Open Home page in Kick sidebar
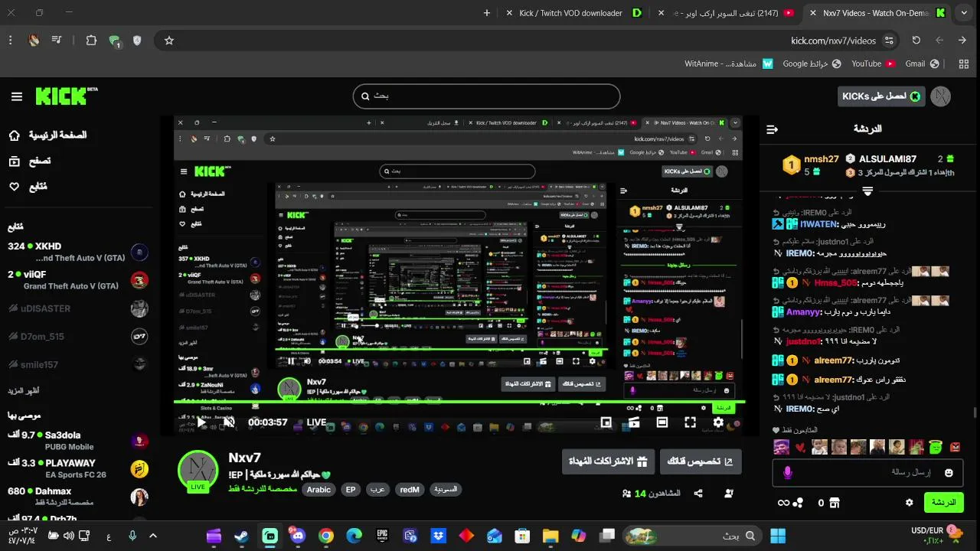 pos(47,135)
